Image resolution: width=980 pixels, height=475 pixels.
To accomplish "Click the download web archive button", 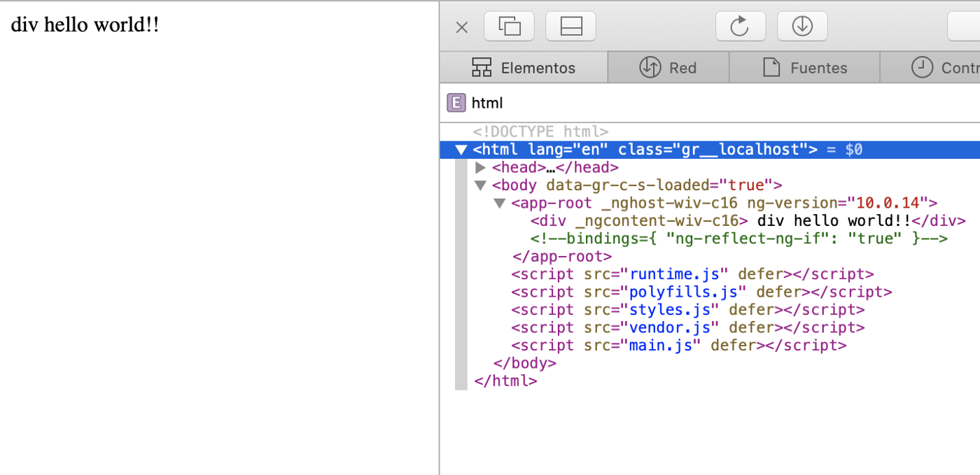I will point(802,27).
